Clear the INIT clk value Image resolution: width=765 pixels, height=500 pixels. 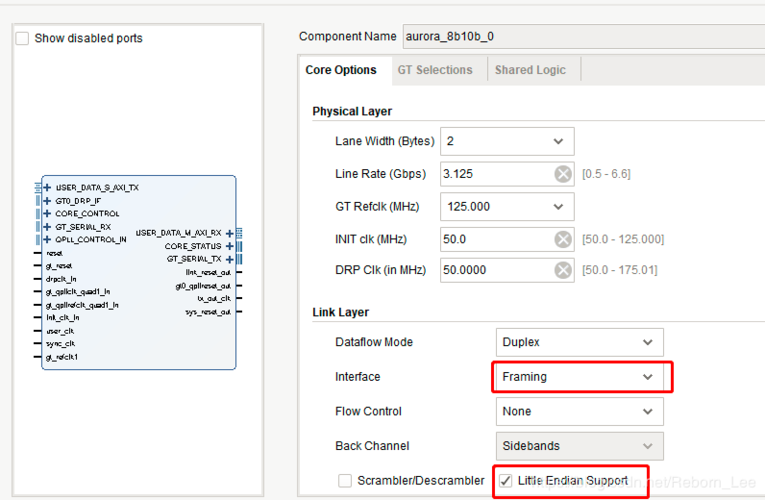[563, 240]
